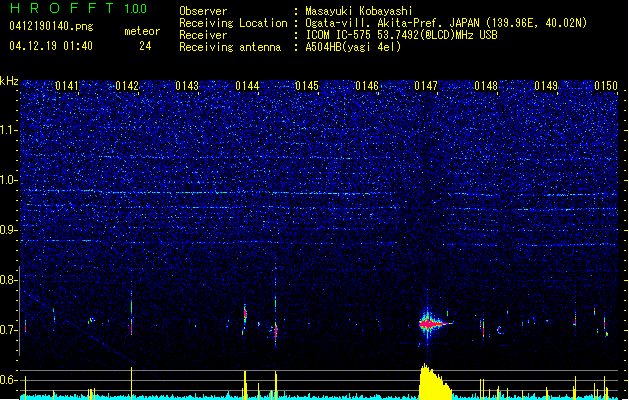This screenshot has width=629, height=400.
Task: Click the 'Receiving antenna' field label
Action: tap(230, 47)
